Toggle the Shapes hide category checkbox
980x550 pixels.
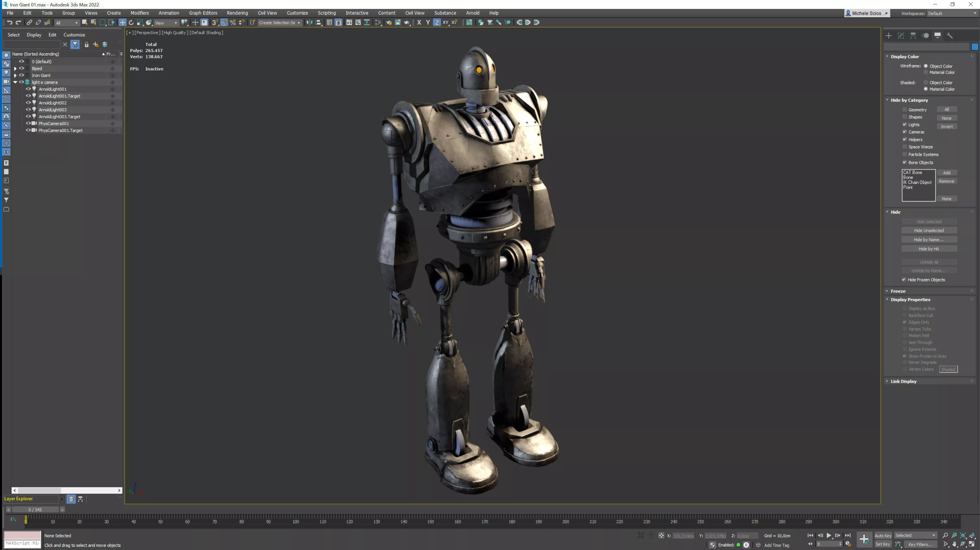click(x=905, y=117)
